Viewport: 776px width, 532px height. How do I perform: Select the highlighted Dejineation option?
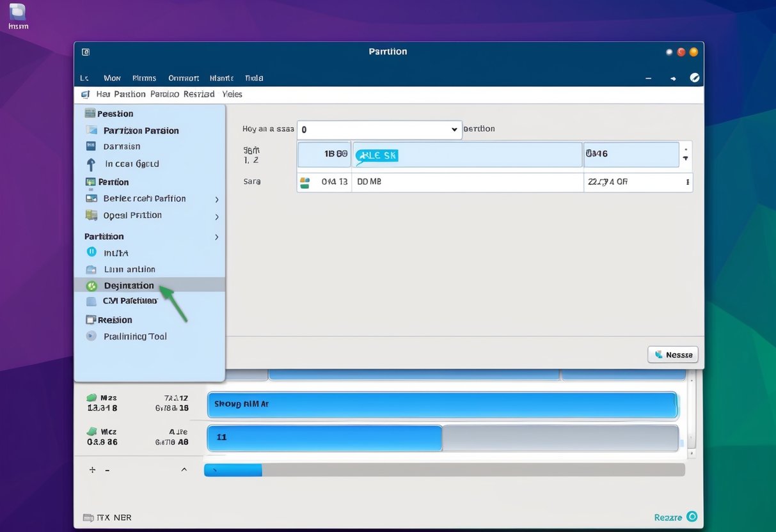point(128,285)
